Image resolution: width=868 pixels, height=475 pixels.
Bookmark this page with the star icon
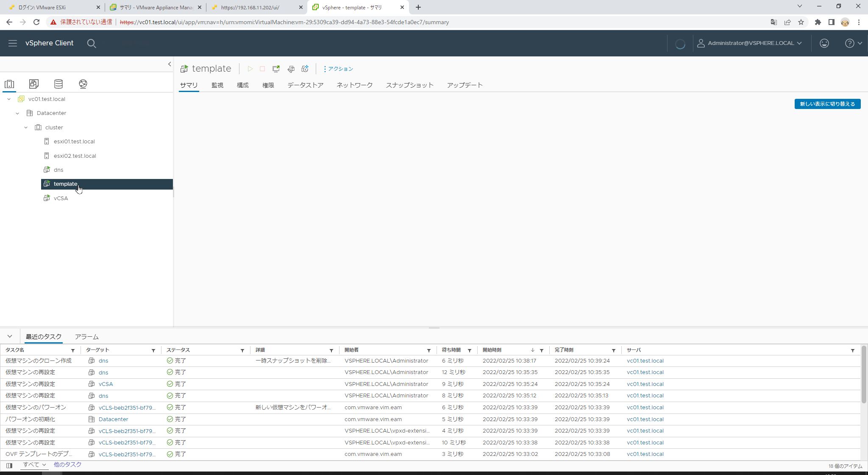801,22
